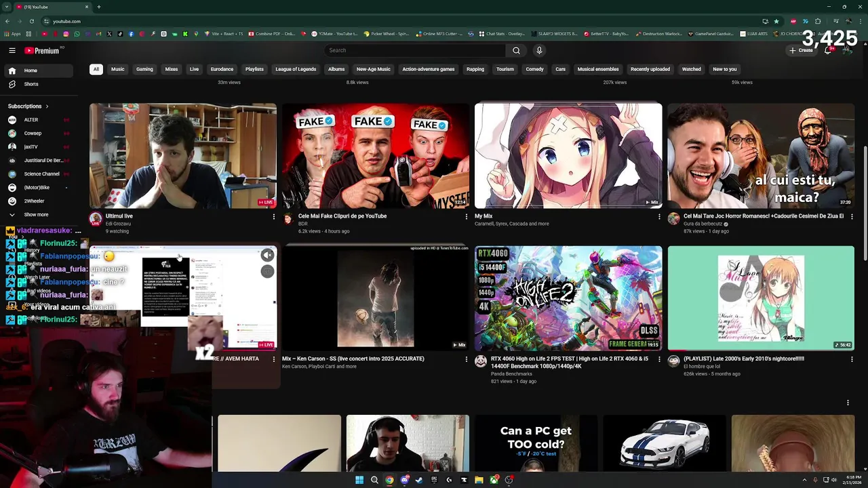Focus the YouTube Search field
868x488 pixels.
(415, 50)
